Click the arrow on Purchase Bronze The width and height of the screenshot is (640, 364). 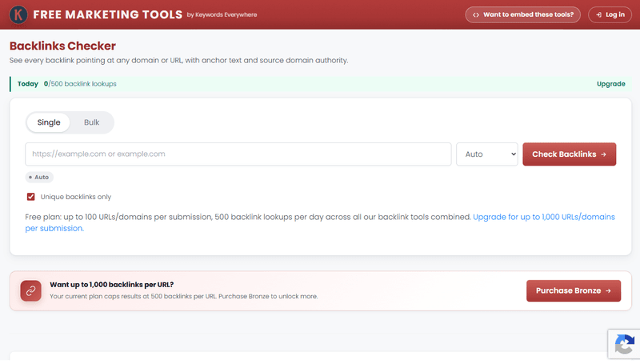(608, 290)
